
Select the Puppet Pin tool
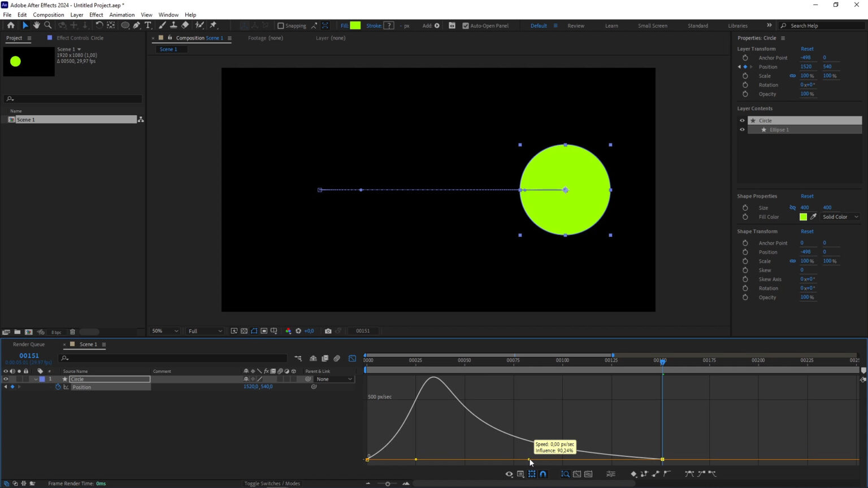[213, 25]
